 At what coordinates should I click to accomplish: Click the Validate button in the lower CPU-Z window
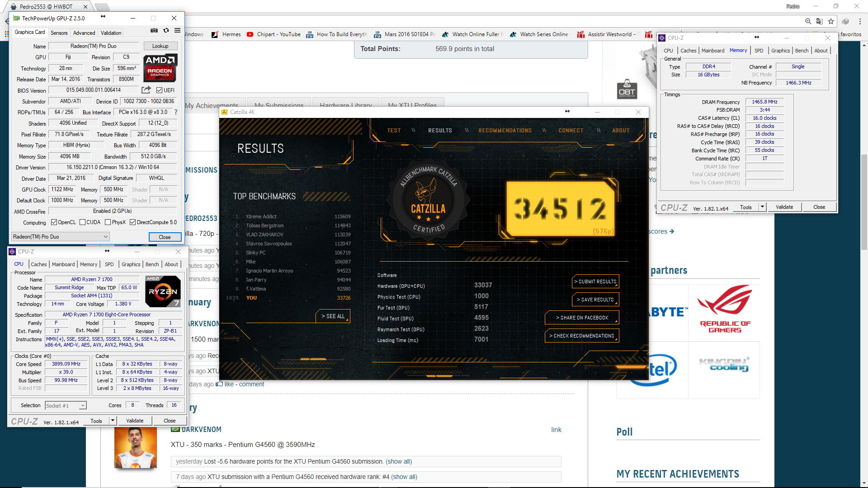pos(135,421)
